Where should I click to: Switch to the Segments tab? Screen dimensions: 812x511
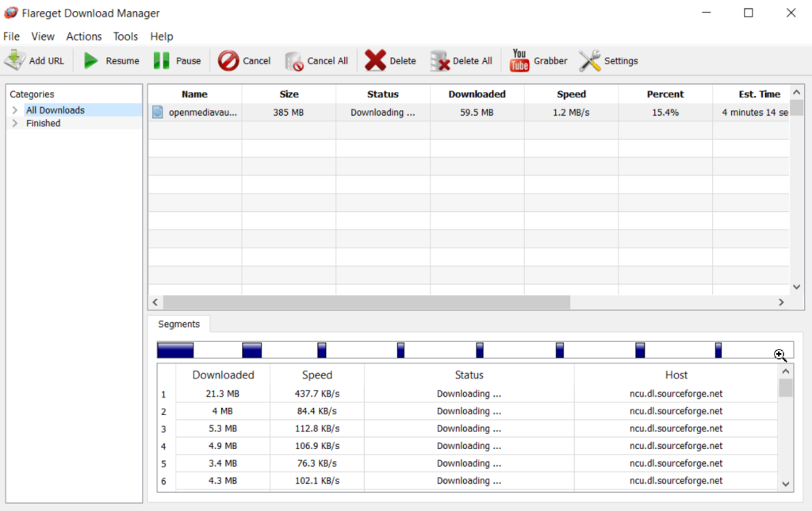[178, 324]
